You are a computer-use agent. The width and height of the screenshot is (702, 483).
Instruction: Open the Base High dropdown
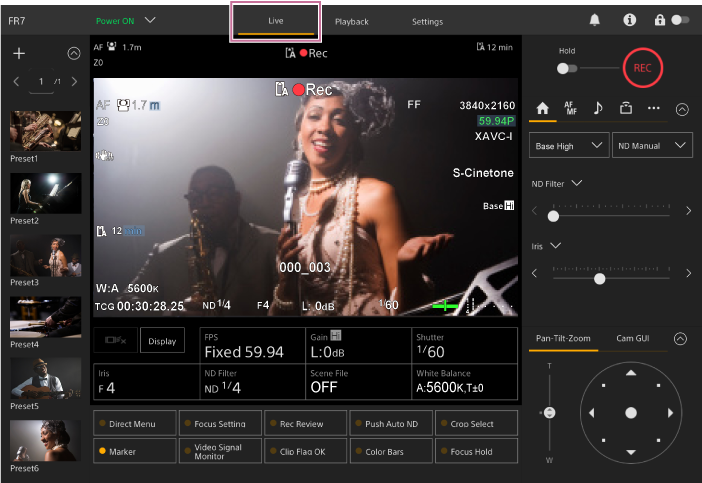[x=568, y=146]
